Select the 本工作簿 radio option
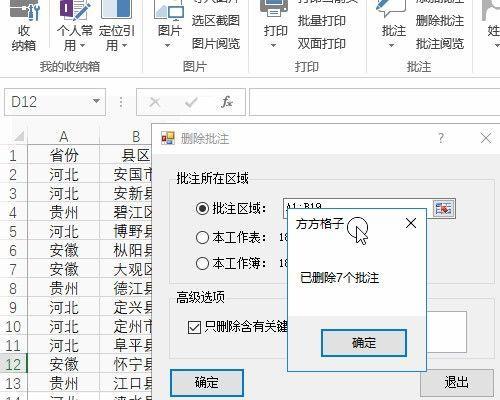The image size is (500, 400). [202, 263]
